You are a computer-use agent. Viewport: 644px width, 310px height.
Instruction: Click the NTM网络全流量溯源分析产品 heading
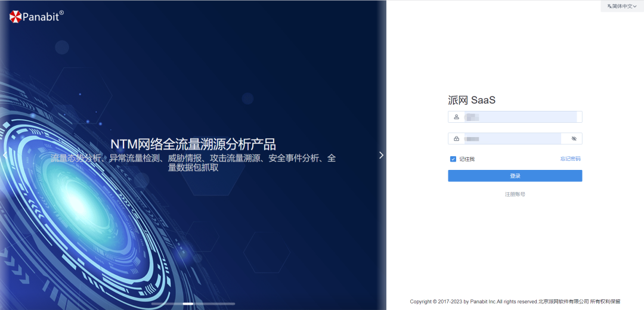[193, 144]
